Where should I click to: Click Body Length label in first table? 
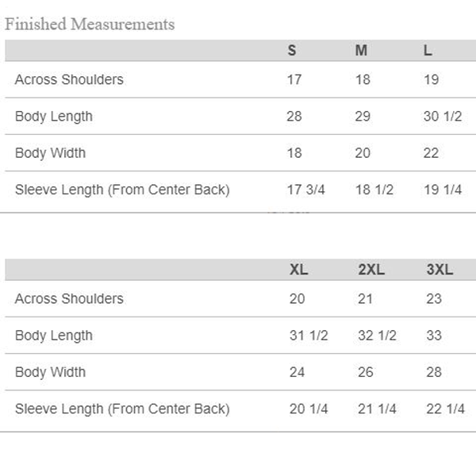(x=54, y=117)
